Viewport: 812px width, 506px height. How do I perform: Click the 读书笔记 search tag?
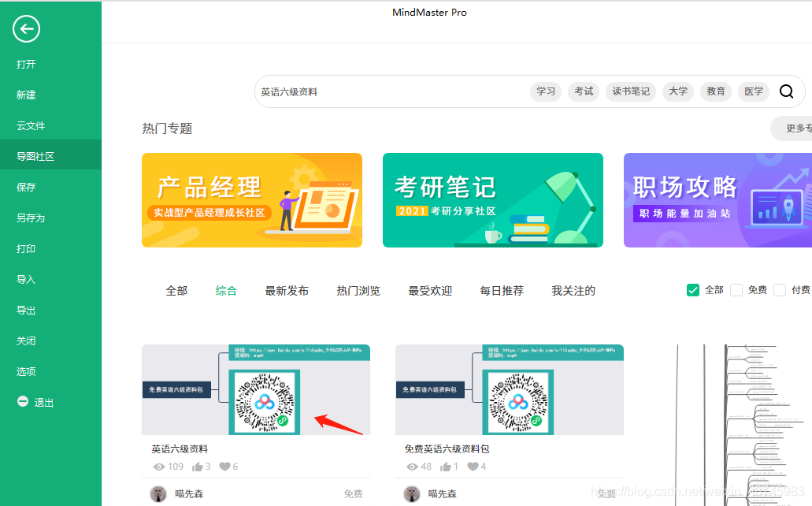coord(631,91)
